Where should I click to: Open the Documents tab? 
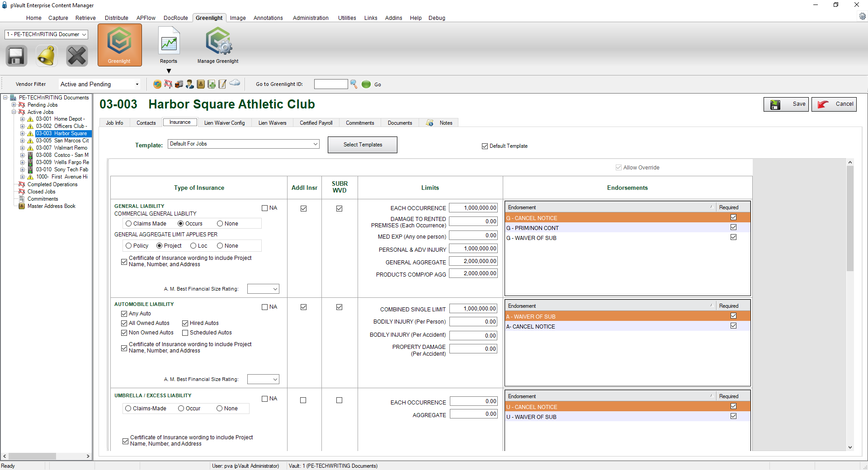point(400,123)
